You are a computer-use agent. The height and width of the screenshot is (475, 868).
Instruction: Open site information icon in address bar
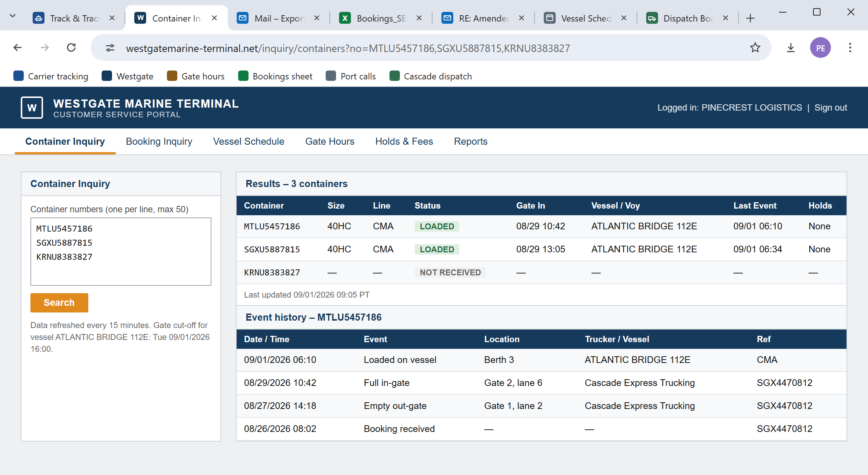pos(110,48)
